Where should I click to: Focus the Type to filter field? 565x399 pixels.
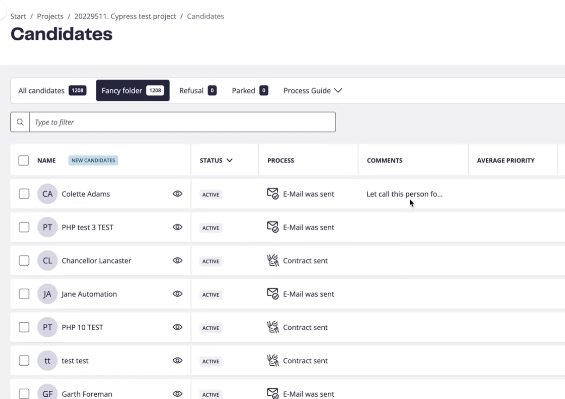pyautogui.click(x=182, y=122)
